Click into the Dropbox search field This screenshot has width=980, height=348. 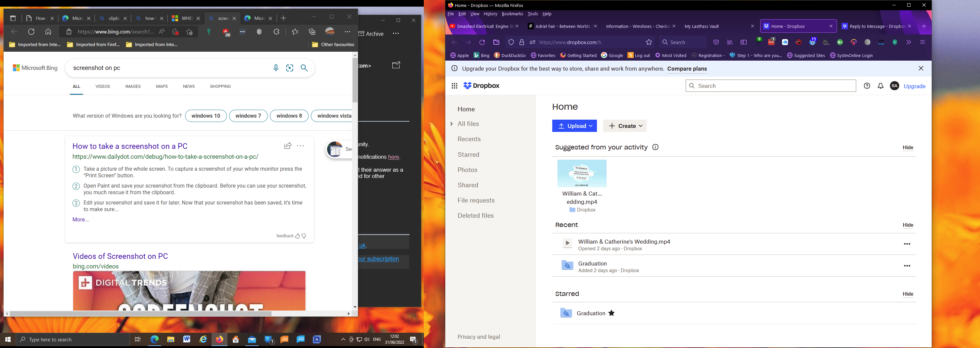pos(771,86)
